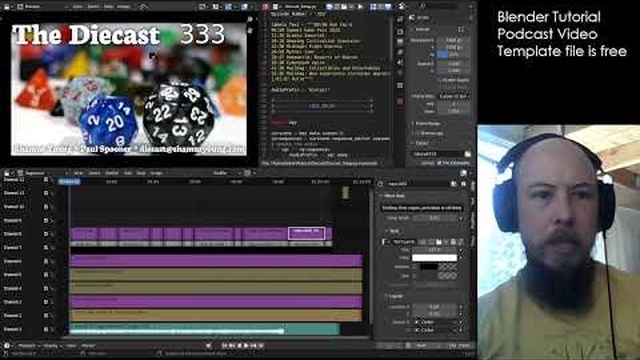Viewport: 640px width, 360px height.
Task: Open the Frame Rate dropdown
Action: 453,96
